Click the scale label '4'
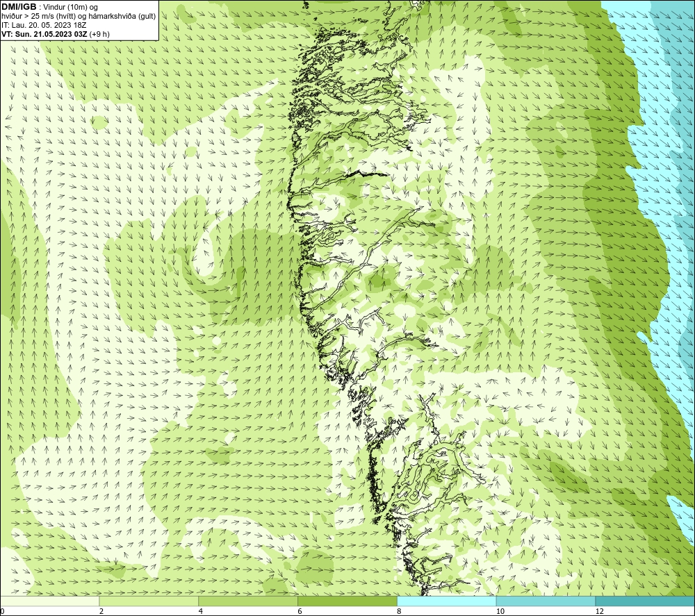The height and width of the screenshot is (616, 695). coord(201,611)
